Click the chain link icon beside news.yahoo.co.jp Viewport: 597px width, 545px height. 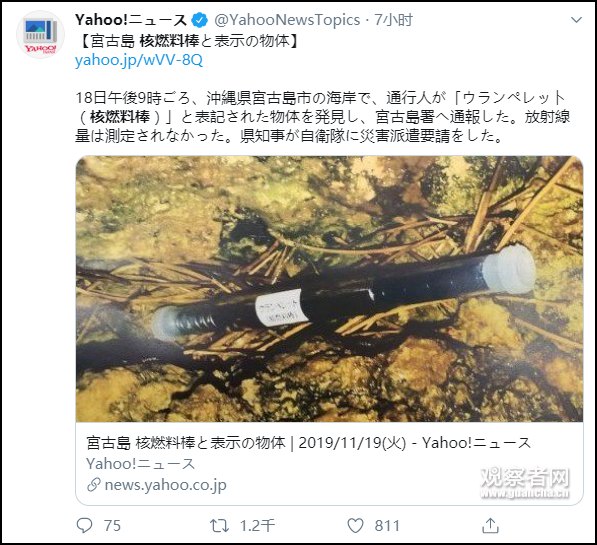[94, 485]
